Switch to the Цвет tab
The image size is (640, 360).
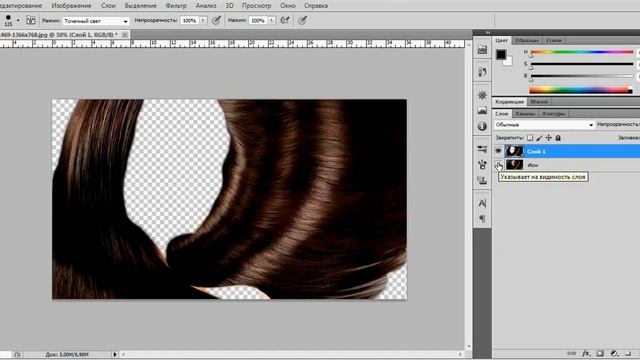(x=501, y=40)
